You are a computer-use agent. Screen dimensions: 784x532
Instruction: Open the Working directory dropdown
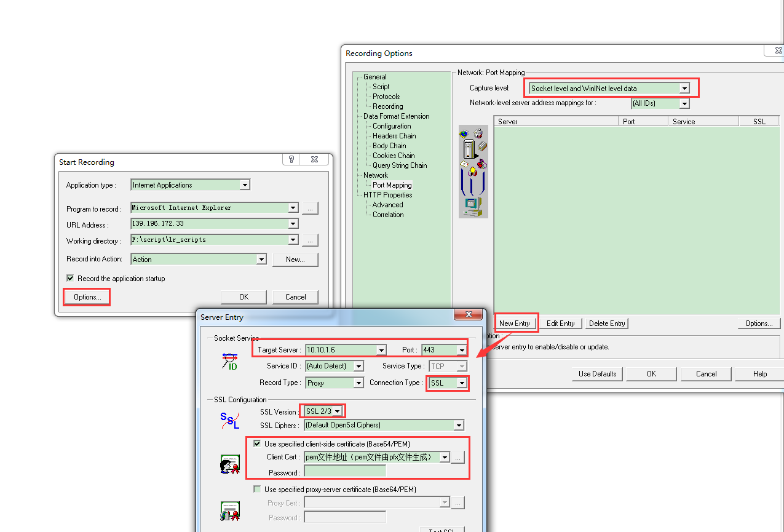pyautogui.click(x=293, y=240)
